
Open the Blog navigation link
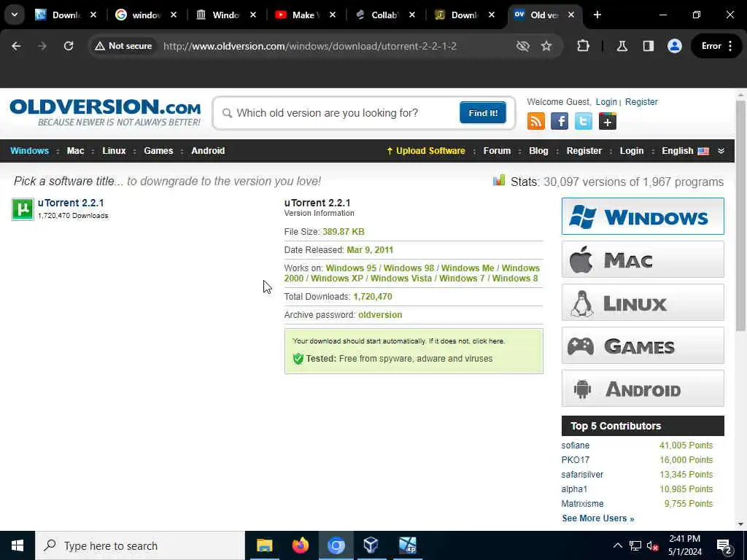pos(538,151)
